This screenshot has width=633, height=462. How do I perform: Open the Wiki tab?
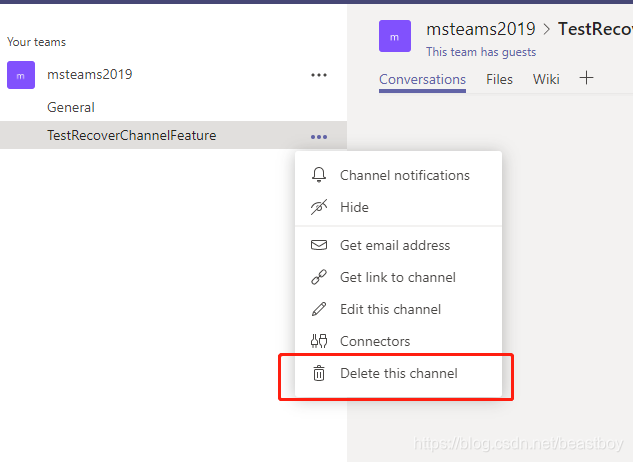(546, 80)
